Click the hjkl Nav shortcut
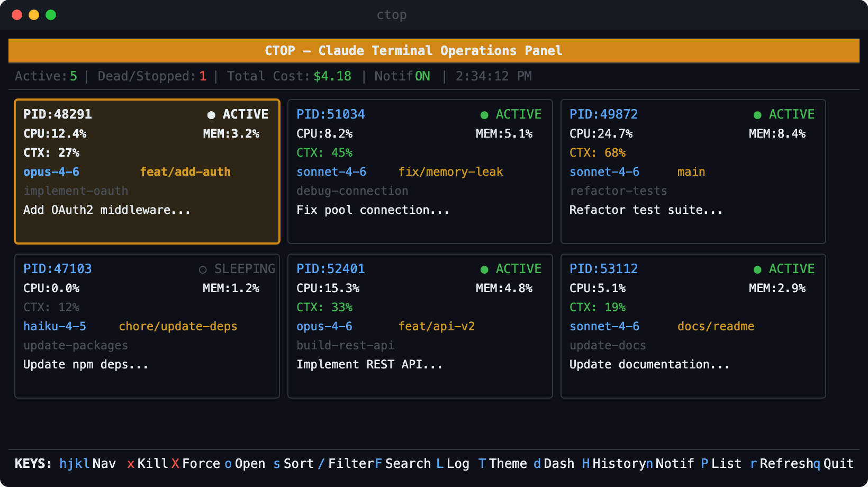 [87, 464]
